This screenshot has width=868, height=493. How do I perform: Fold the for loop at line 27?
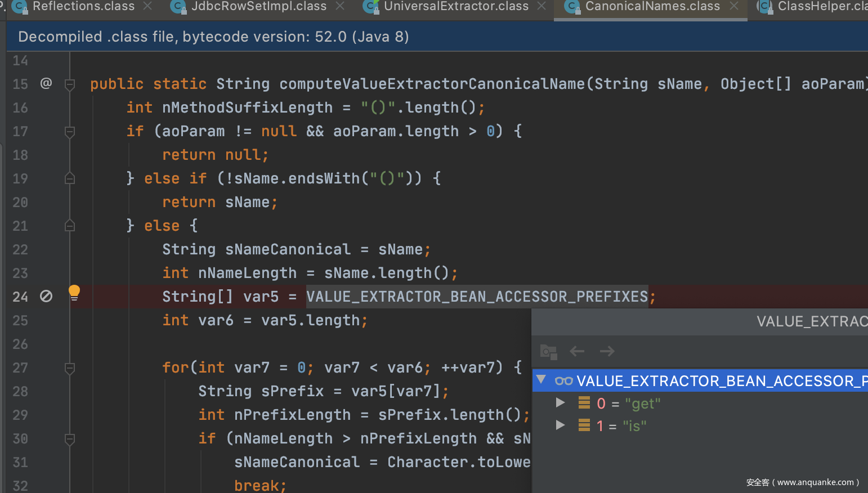coord(70,368)
